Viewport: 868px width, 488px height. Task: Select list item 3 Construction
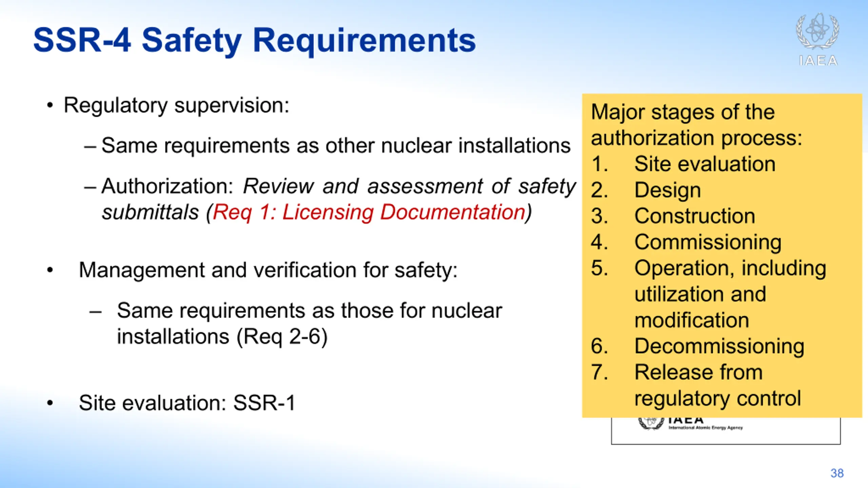[673, 216]
